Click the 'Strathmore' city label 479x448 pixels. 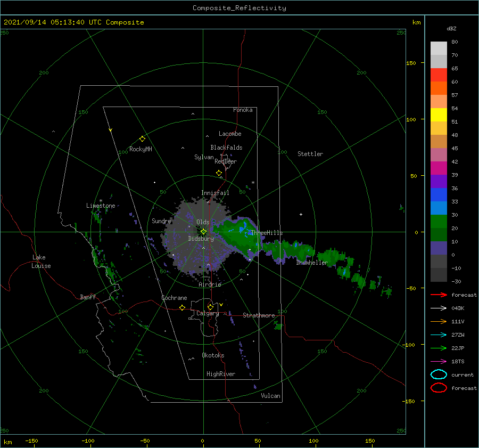pos(259,315)
